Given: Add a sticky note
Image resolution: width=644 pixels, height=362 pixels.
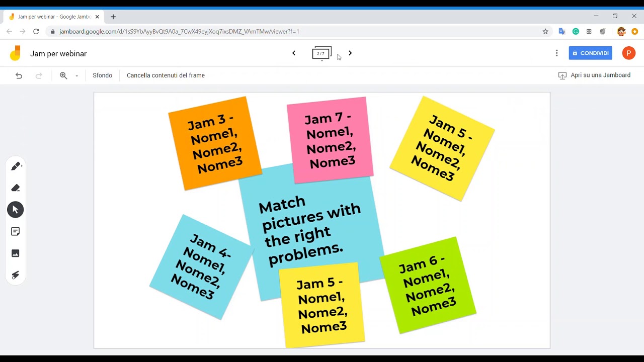Looking at the screenshot, I should coord(16,232).
